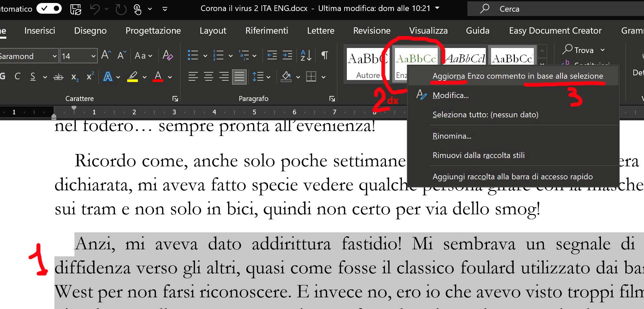Apply the yellow text highlight color

pyautogui.click(x=133, y=77)
